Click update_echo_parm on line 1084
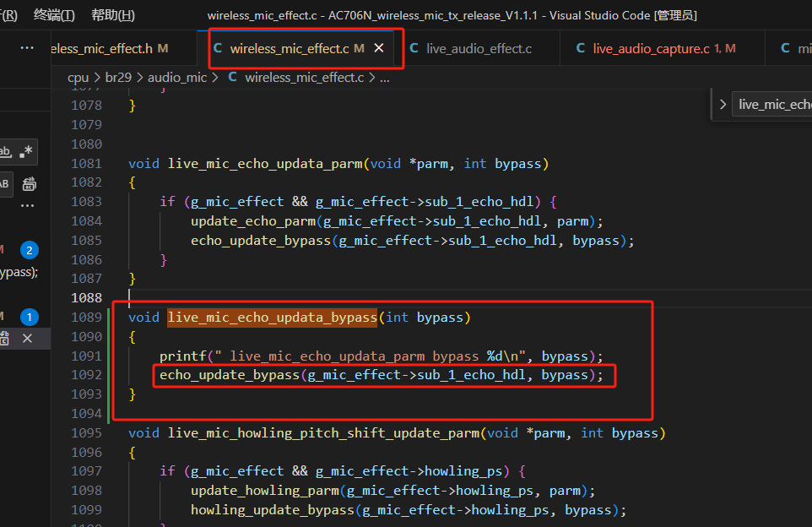Screen dimensions: 812x527 click(x=253, y=221)
